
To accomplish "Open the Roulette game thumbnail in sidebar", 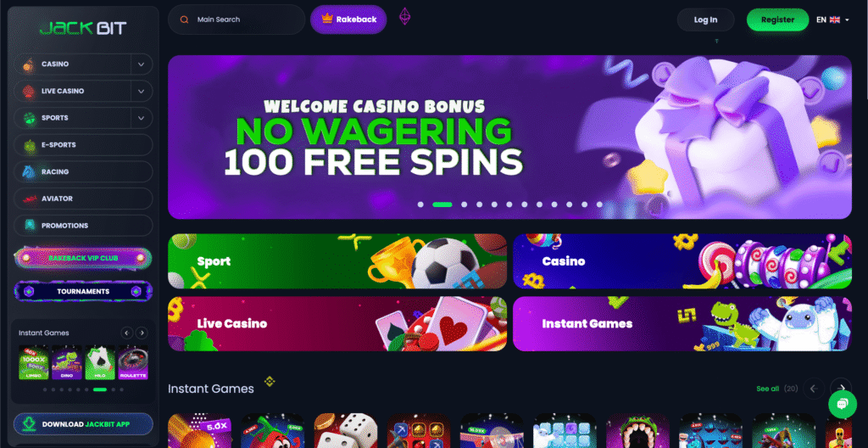I will [133, 362].
